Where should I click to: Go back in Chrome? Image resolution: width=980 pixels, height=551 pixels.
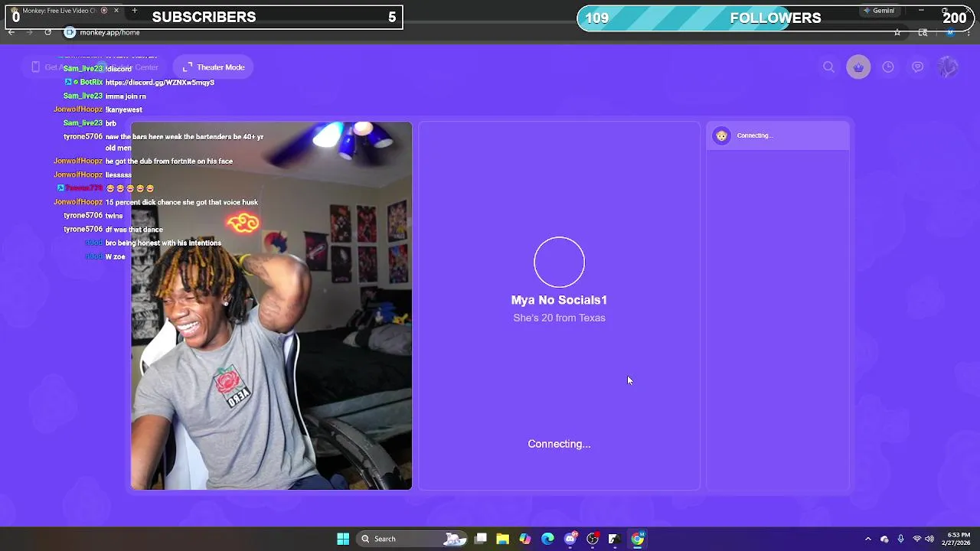pos(11,32)
